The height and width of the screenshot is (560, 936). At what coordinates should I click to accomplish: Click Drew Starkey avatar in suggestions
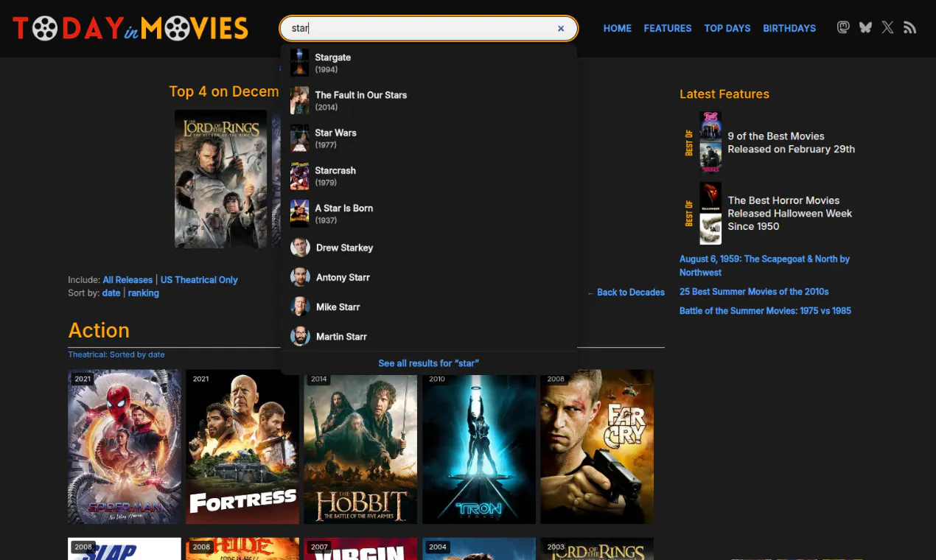coord(300,248)
